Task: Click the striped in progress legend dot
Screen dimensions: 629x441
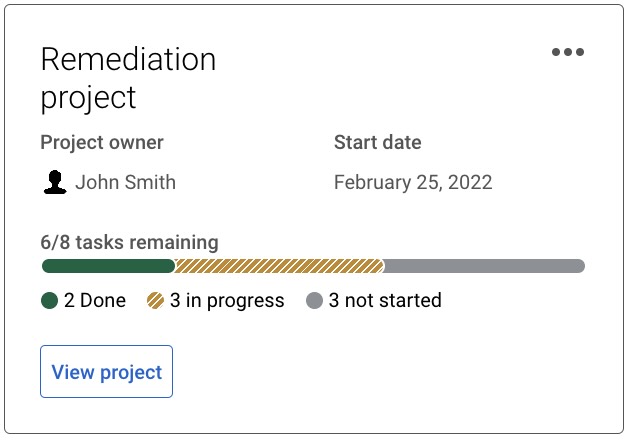Action: [x=155, y=300]
